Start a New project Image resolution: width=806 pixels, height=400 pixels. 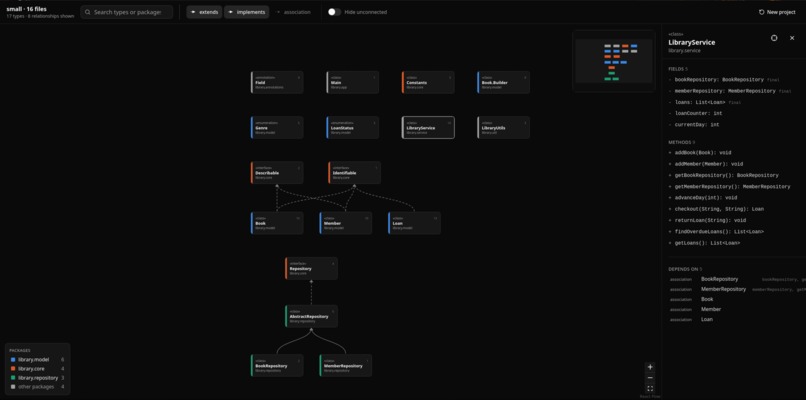click(x=777, y=12)
